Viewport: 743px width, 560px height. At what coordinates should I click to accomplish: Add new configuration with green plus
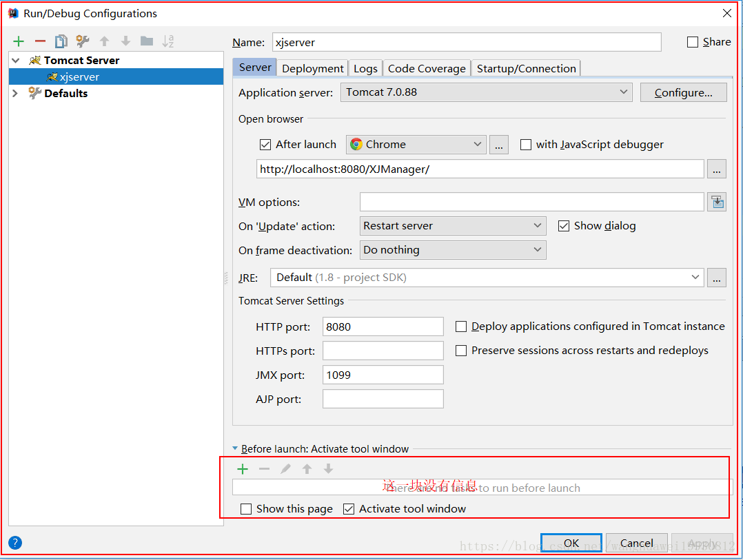coord(19,41)
